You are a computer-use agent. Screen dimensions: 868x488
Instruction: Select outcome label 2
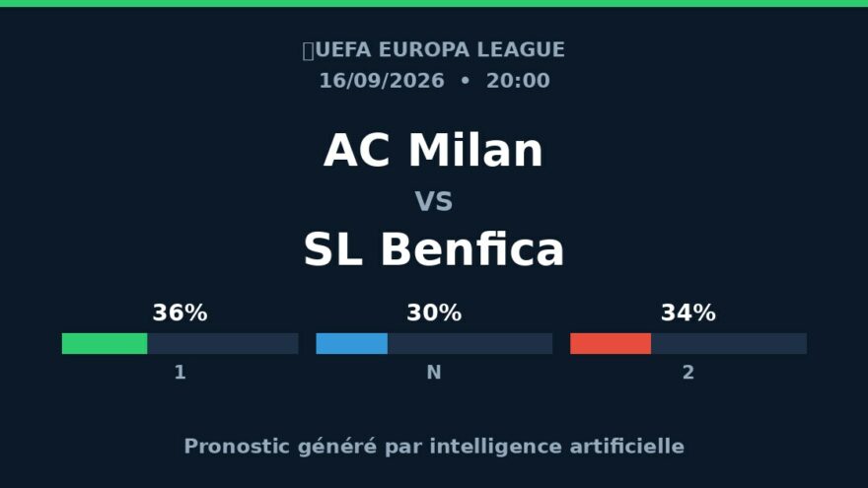(x=688, y=373)
